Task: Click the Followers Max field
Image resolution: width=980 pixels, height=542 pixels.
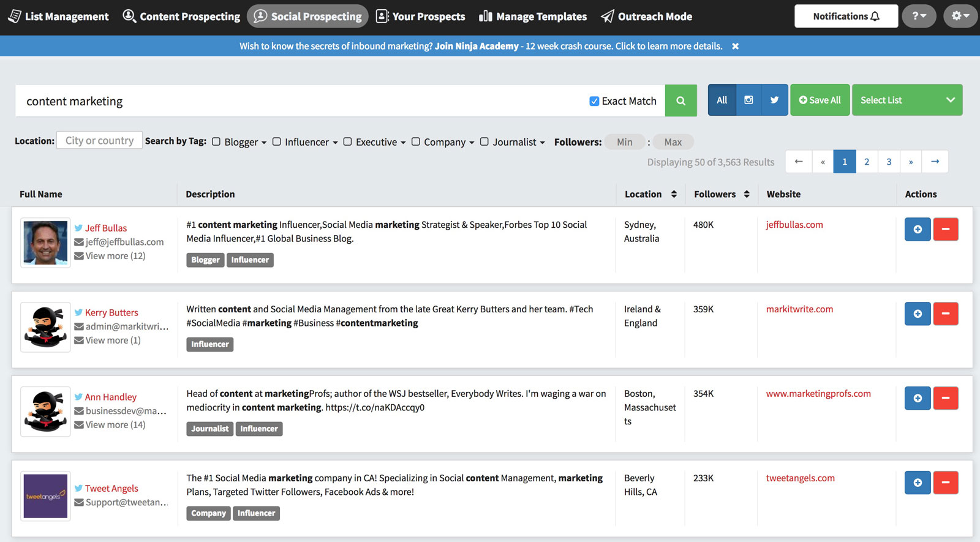Action: tap(673, 141)
